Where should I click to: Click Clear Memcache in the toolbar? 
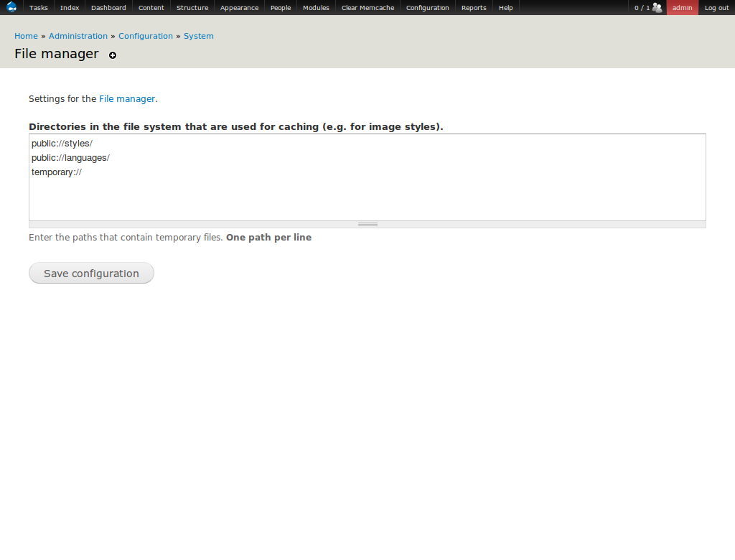[x=367, y=8]
